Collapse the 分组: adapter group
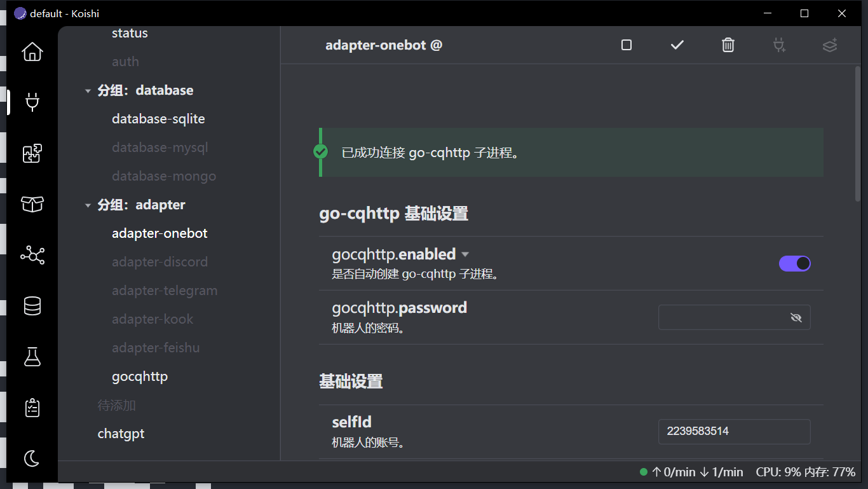Image resolution: width=868 pixels, height=489 pixels. coord(88,204)
